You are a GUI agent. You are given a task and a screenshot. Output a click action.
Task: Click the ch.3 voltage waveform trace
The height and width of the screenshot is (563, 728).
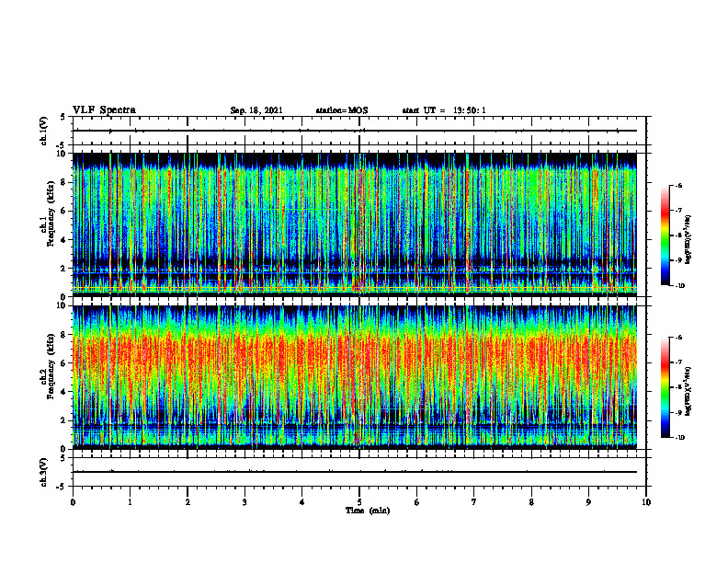point(355,472)
